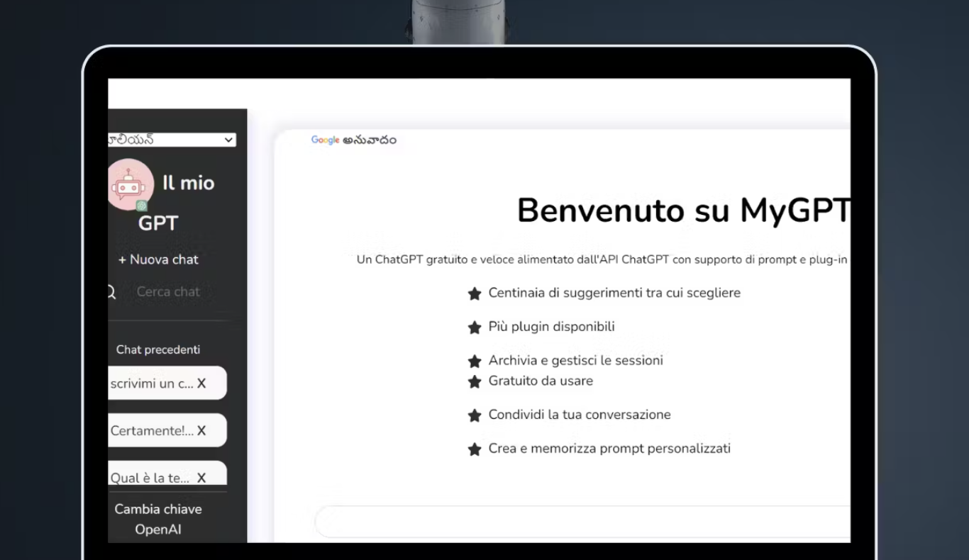Viewport: 969px width, 560px height.
Task: Open the 'Qual è la te...' chat
Action: (149, 478)
